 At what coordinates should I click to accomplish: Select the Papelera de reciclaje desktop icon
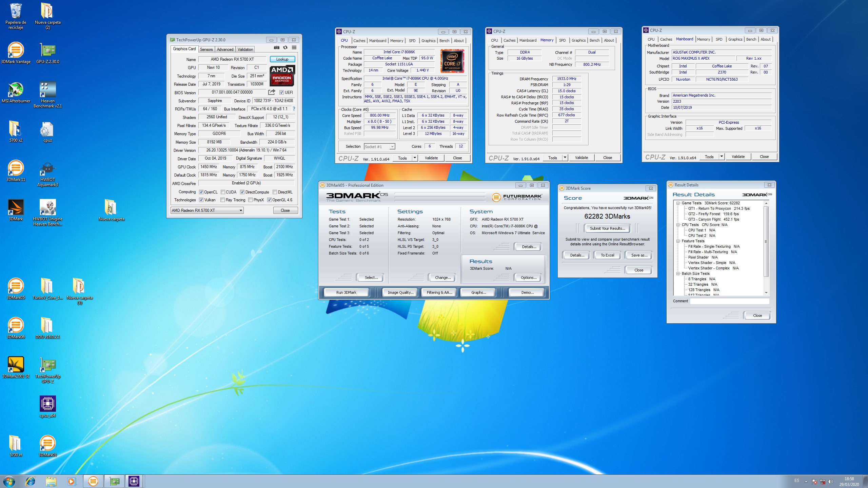click(16, 16)
